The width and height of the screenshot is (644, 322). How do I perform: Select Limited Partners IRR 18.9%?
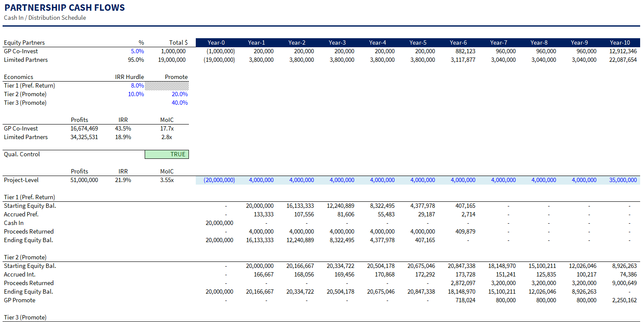pyautogui.click(x=123, y=137)
